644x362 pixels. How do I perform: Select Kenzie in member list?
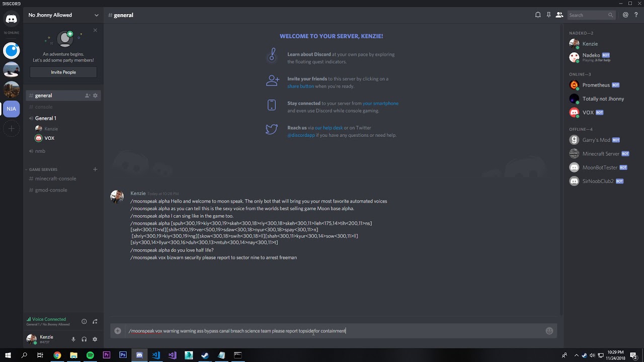coord(602,44)
